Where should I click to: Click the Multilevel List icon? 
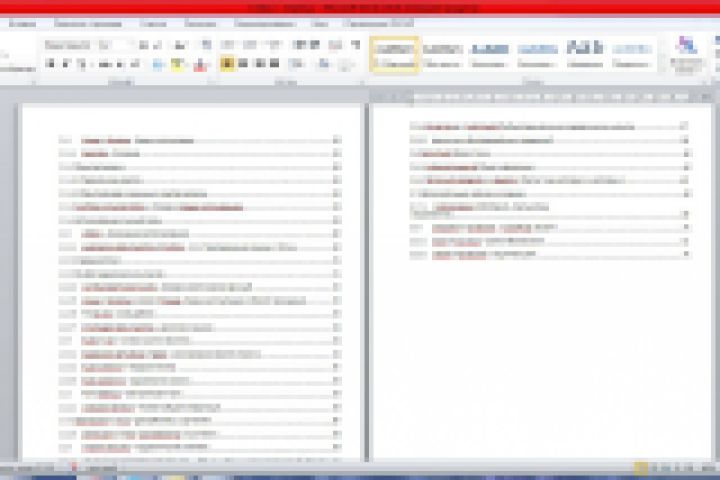point(274,45)
